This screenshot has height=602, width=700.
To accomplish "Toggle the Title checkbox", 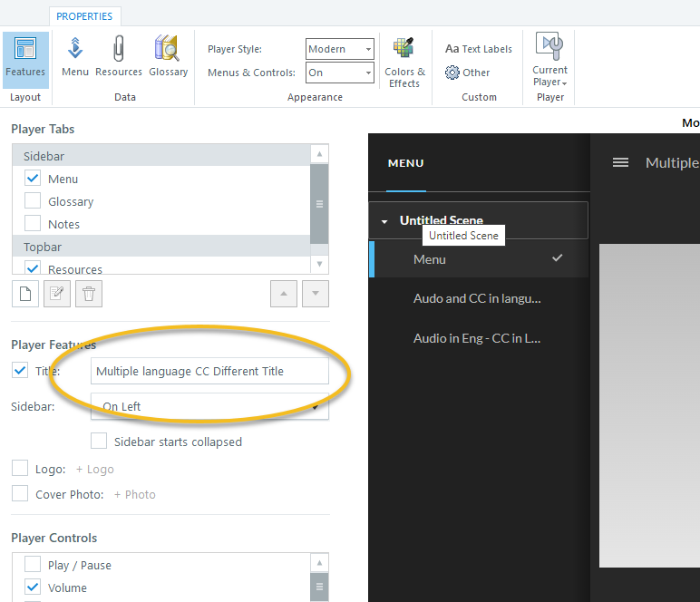I will pos(20,371).
